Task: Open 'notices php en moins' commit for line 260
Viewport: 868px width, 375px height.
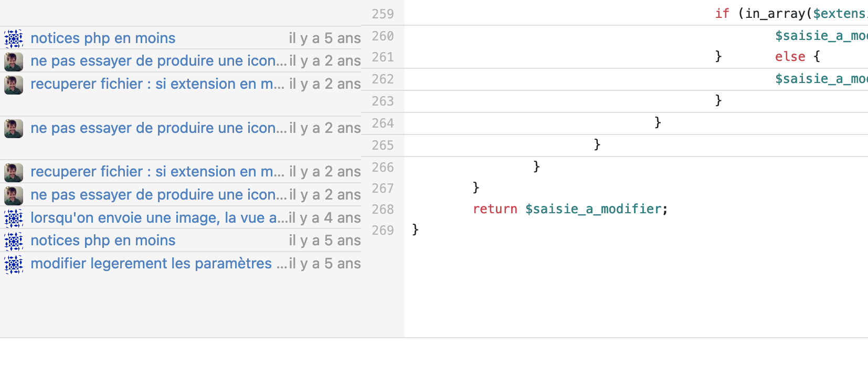Action: (x=103, y=38)
